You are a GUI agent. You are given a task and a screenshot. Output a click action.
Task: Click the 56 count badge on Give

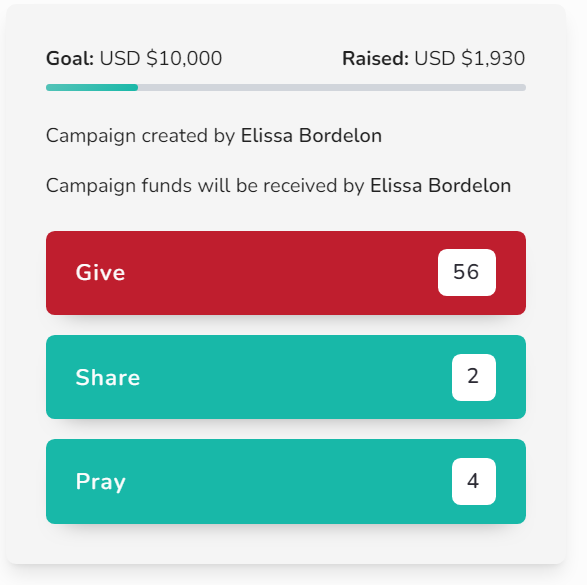coord(467,272)
